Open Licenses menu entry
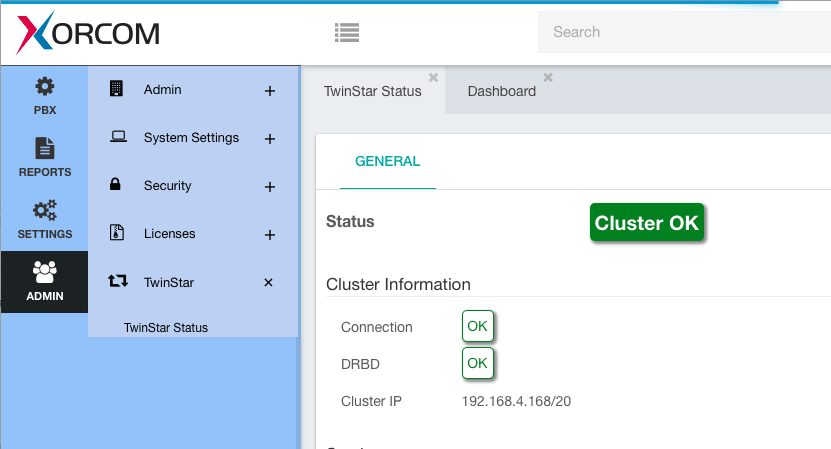831x449 pixels. 170,234
